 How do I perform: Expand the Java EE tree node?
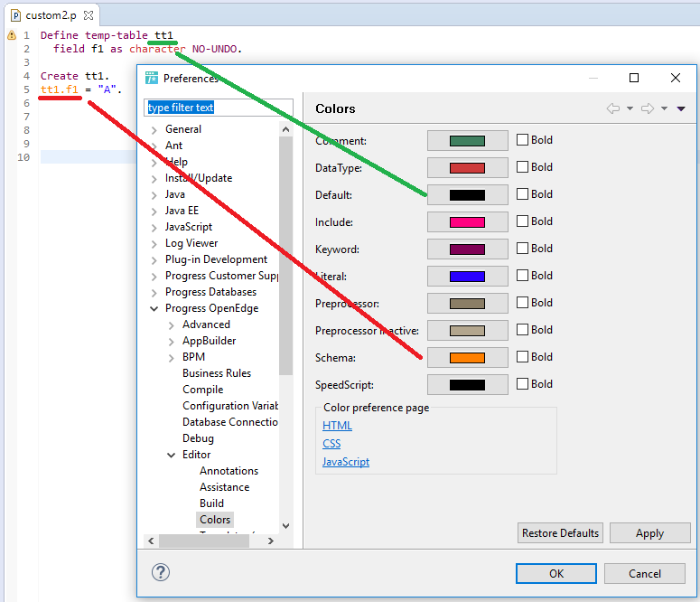tap(154, 212)
